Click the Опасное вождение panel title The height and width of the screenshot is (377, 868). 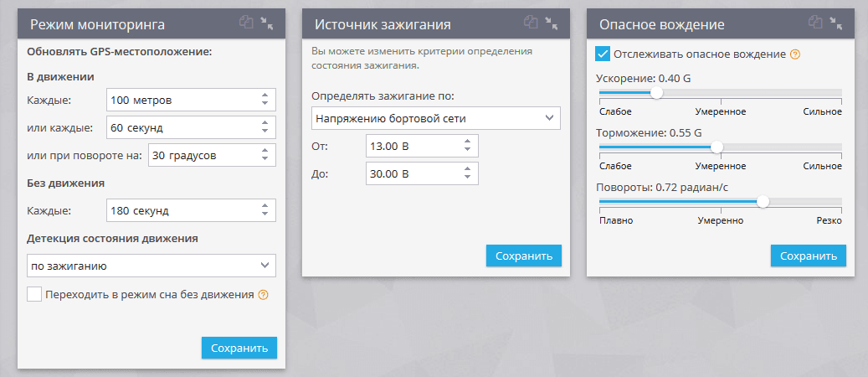(662, 24)
